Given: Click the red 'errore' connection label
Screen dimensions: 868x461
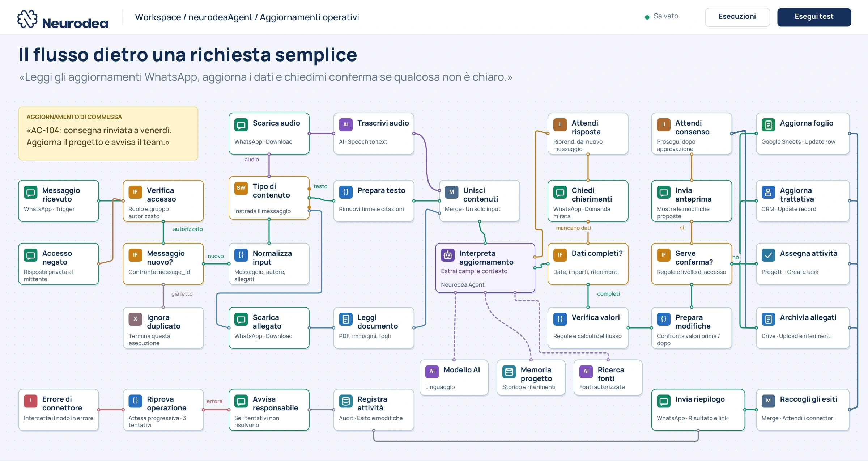Looking at the screenshot, I should 214,401.
